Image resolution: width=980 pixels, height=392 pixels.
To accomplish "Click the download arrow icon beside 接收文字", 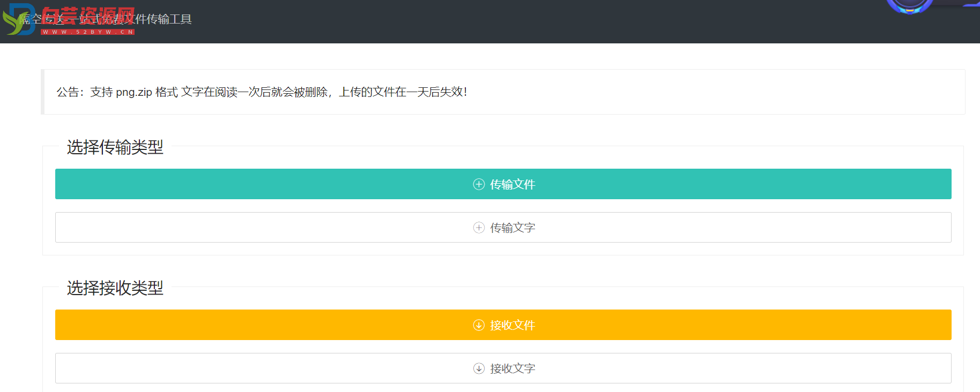I will coord(479,368).
